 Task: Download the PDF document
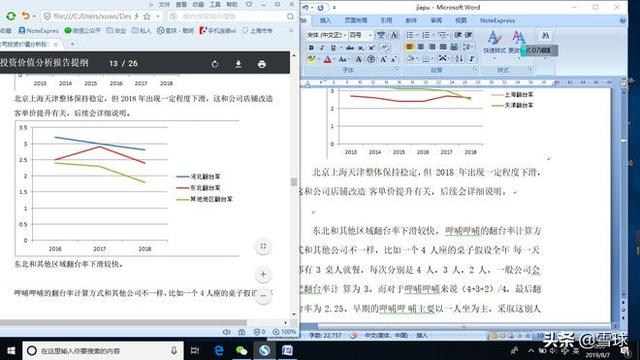(x=238, y=64)
